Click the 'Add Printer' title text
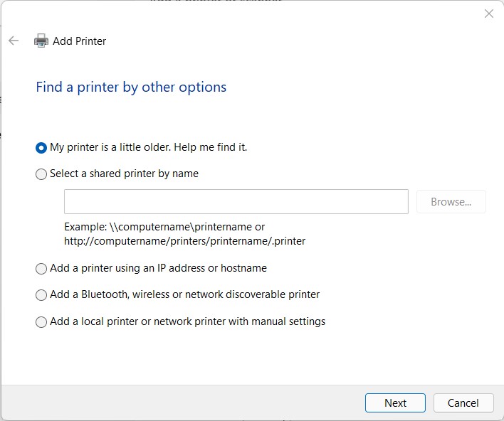The height and width of the screenshot is (421, 504). coord(79,41)
